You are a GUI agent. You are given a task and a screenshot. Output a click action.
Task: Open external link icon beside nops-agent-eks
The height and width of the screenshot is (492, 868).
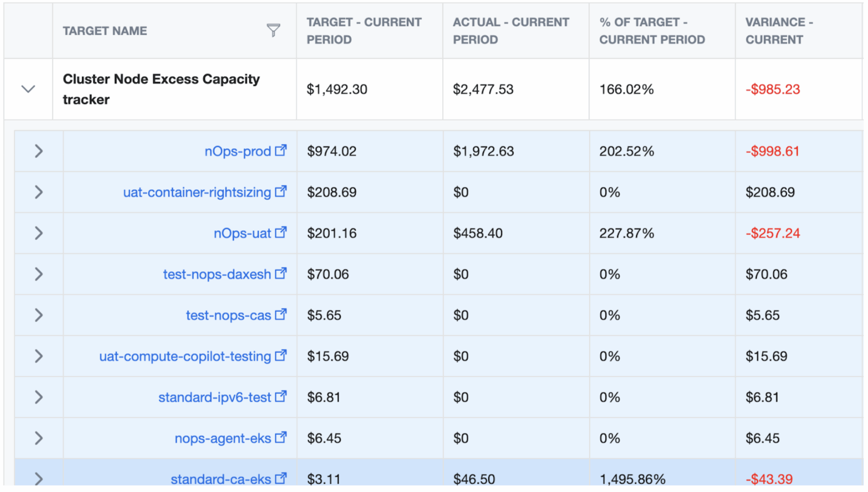[x=280, y=437]
